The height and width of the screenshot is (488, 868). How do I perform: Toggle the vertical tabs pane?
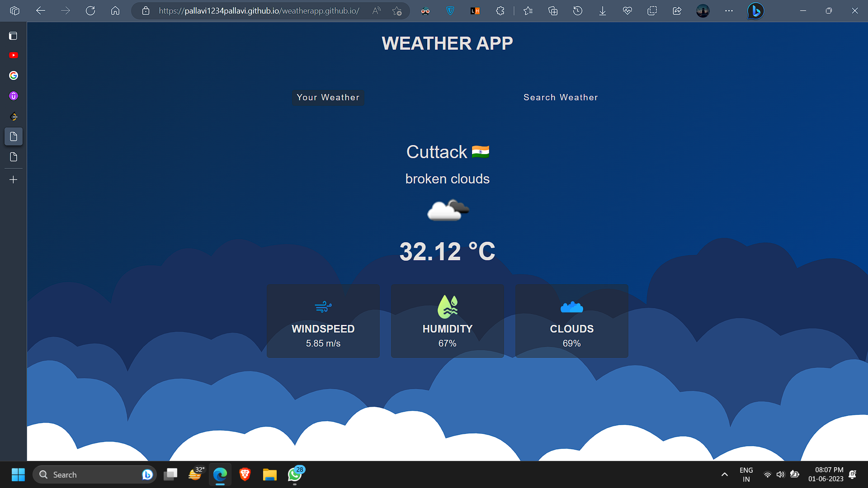(14, 36)
